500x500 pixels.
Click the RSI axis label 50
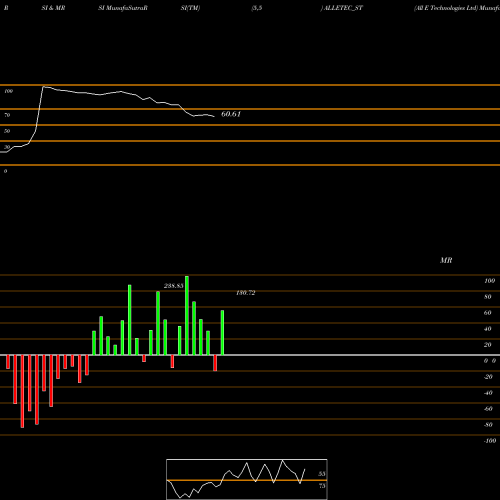click(x=7, y=131)
